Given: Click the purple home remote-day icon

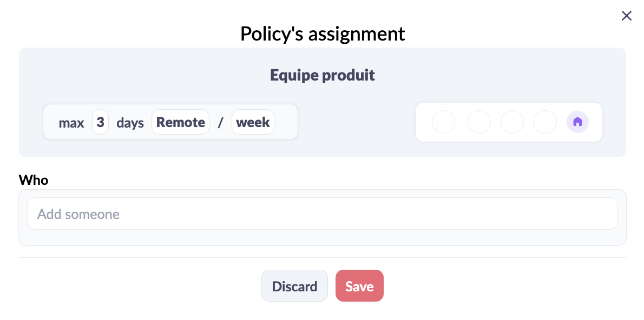Looking at the screenshot, I should (x=577, y=122).
